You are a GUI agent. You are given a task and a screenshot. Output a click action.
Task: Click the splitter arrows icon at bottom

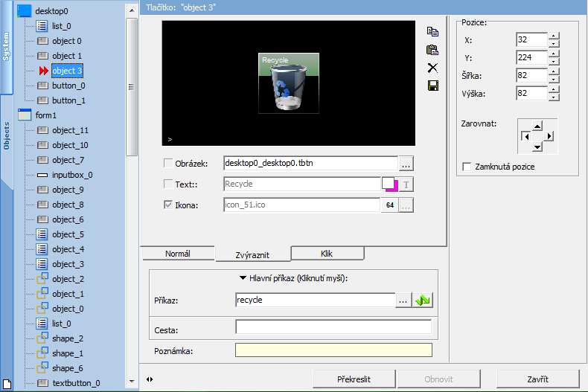150,379
